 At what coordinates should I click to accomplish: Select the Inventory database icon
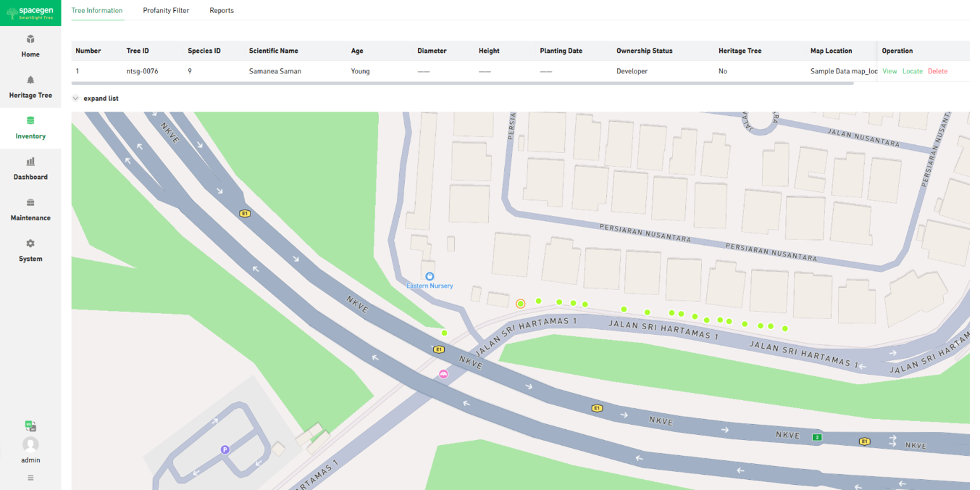click(x=30, y=120)
